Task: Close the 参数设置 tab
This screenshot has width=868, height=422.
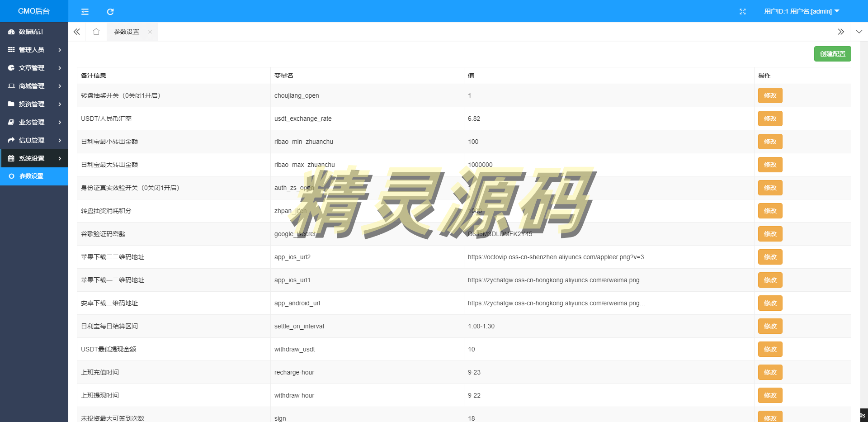Action: 150,32
